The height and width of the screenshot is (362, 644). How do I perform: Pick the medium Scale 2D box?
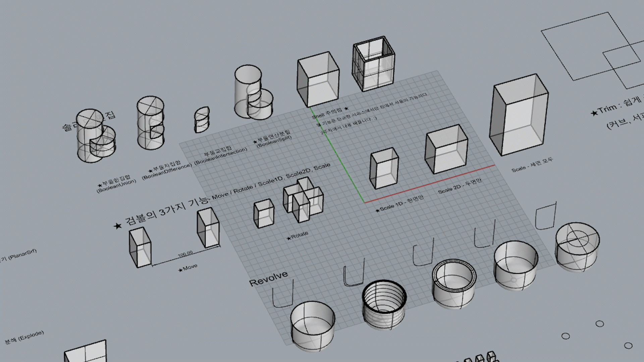tap(446, 149)
